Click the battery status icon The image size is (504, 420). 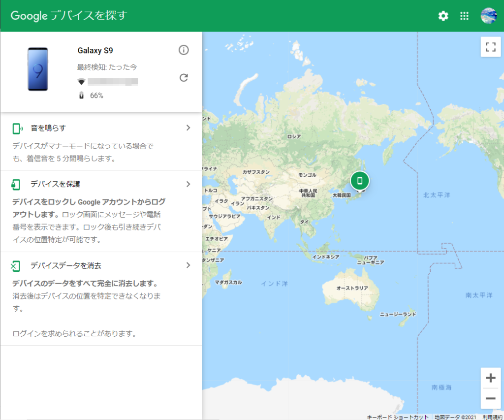tap(81, 95)
